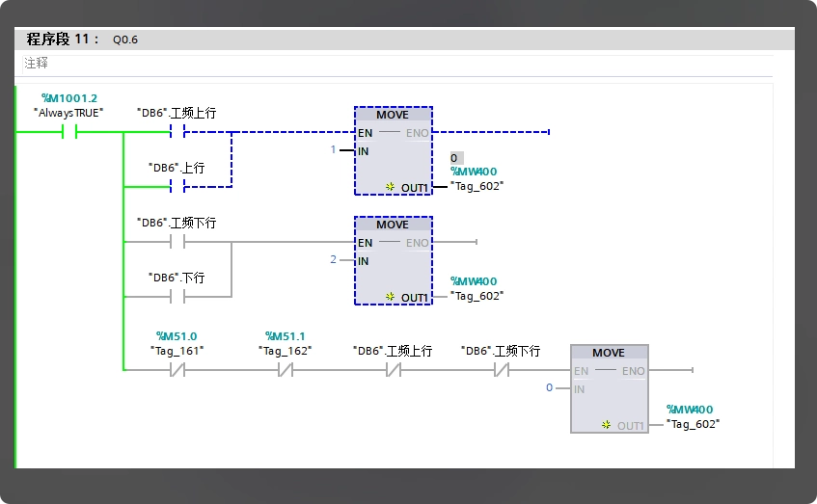Viewport: 817px width, 504px height.
Task: Select Tag_161 normally closed contact
Action: pyautogui.click(x=177, y=370)
